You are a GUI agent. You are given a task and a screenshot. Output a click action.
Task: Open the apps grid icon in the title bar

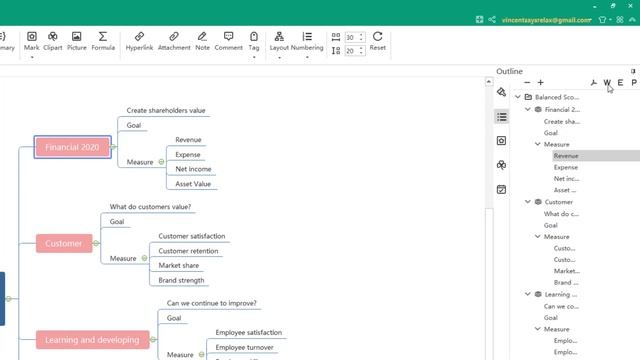[620, 20]
